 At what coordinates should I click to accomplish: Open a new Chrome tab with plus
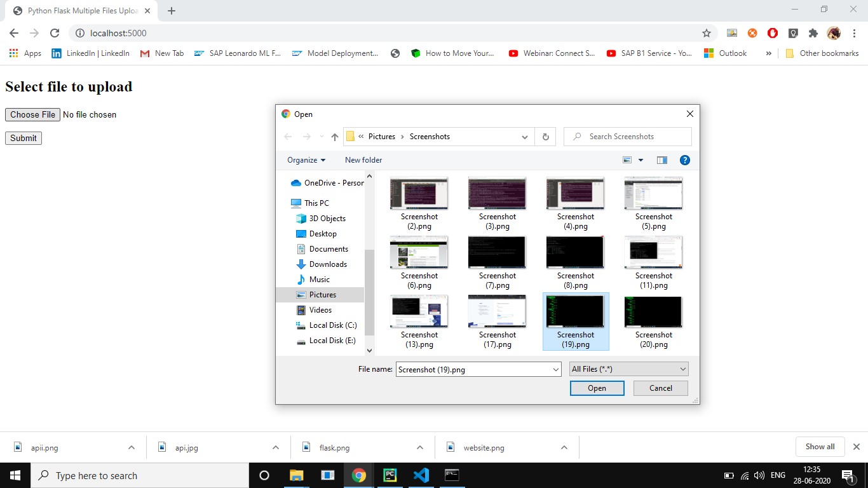[x=172, y=11]
